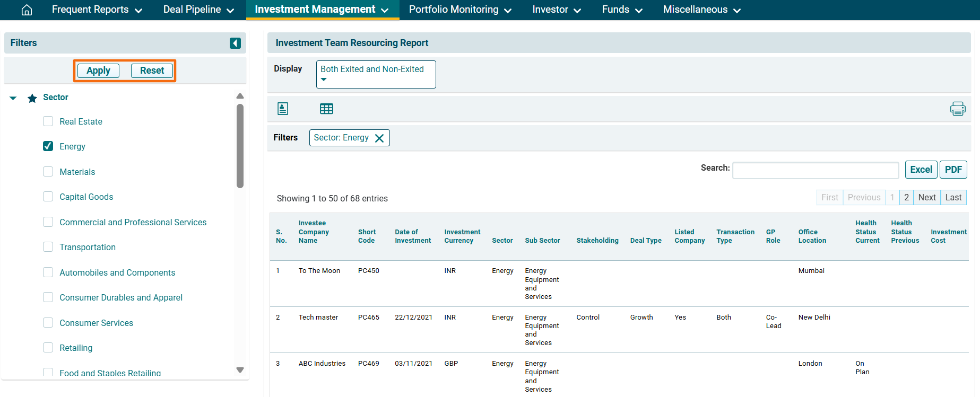Image resolution: width=980 pixels, height=397 pixels.
Task: Switch to the table grid view icon
Action: pyautogui.click(x=326, y=109)
